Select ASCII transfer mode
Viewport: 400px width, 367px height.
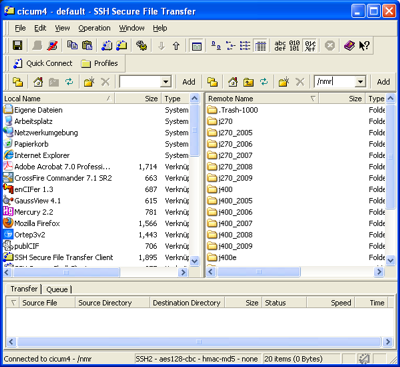click(280, 45)
